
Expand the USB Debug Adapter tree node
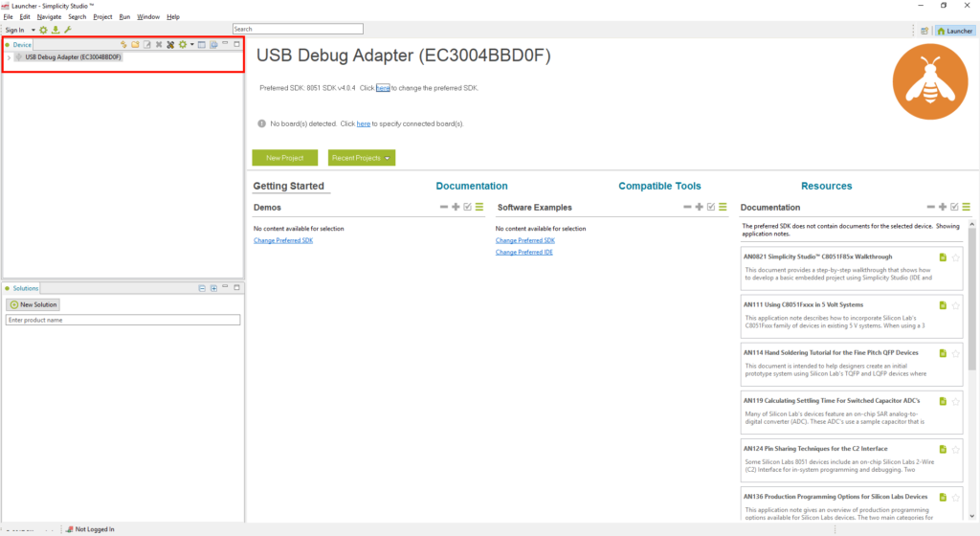pos(9,57)
